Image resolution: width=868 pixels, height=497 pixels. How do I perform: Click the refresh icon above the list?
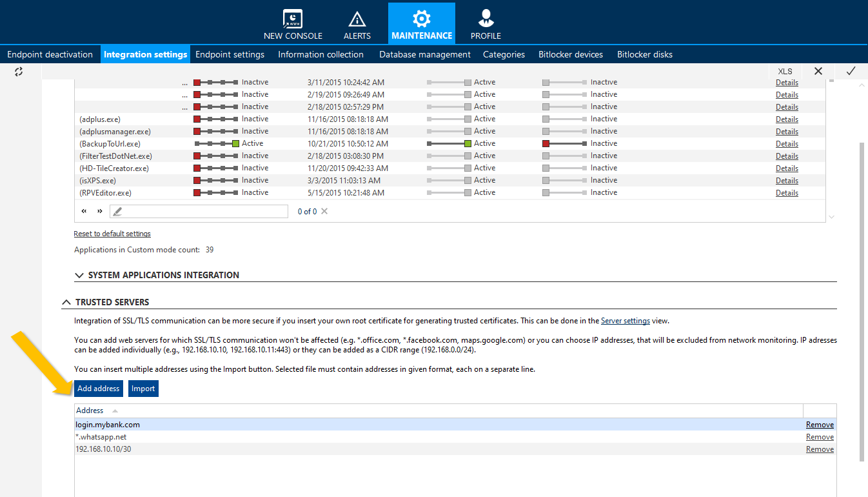pos(18,72)
